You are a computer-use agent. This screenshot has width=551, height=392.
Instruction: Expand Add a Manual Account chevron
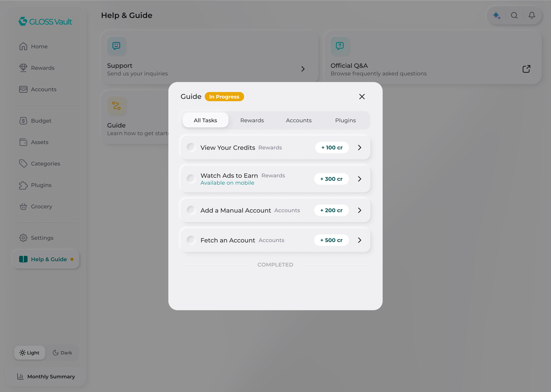pos(359,210)
